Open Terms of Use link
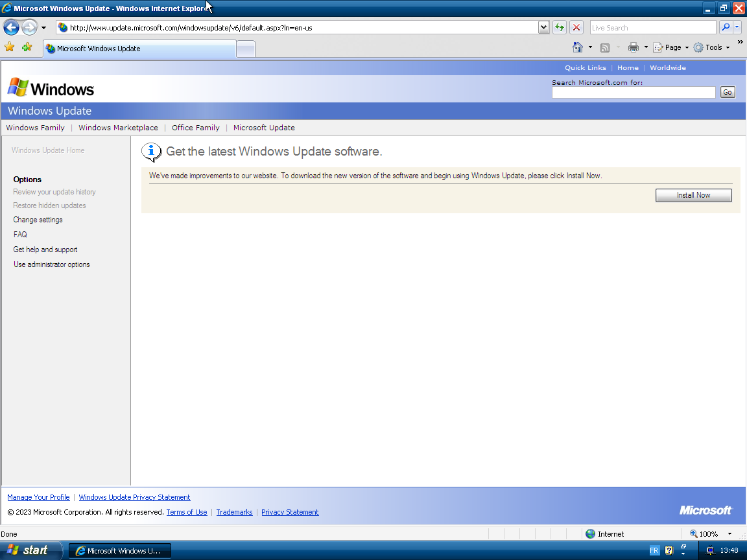Viewport: 747px width, 560px height. pyautogui.click(x=187, y=512)
